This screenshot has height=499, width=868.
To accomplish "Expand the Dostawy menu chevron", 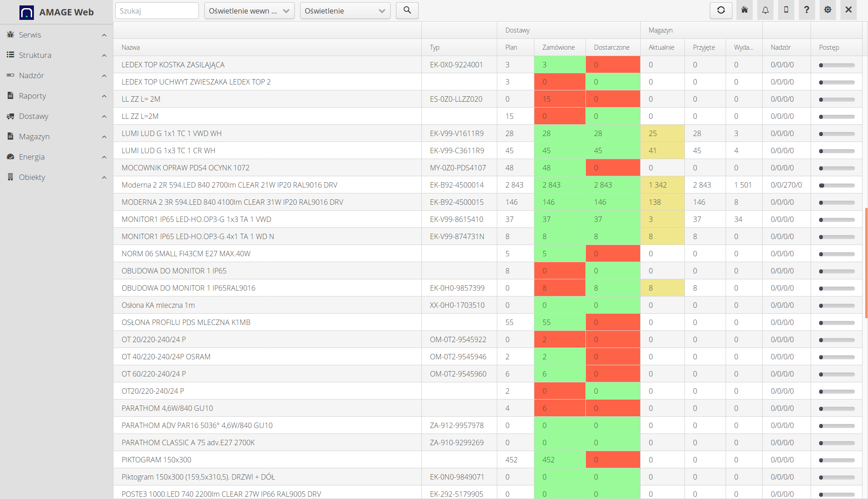I will [104, 117].
